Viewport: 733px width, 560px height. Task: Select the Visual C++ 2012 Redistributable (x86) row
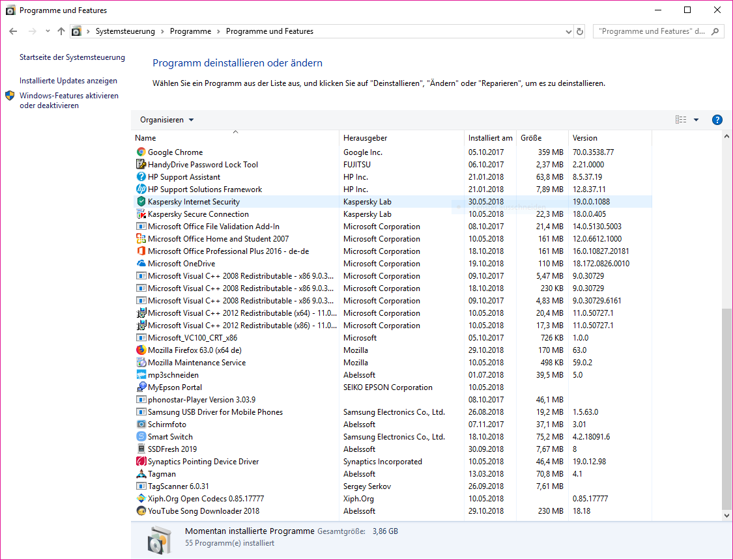tap(392, 326)
